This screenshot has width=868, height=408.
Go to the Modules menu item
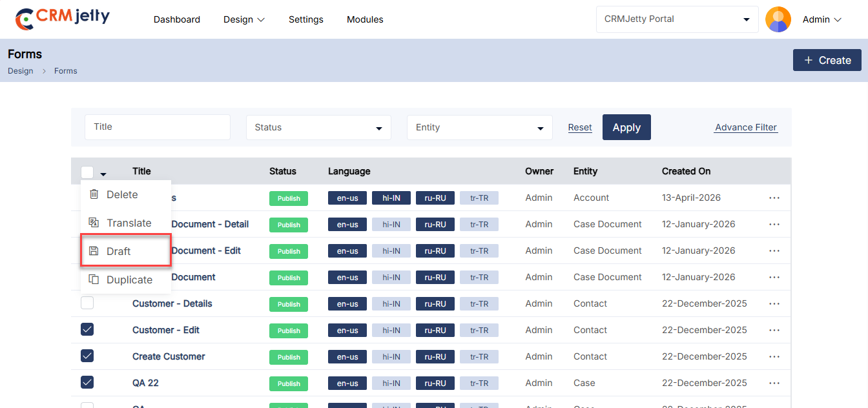coord(365,19)
